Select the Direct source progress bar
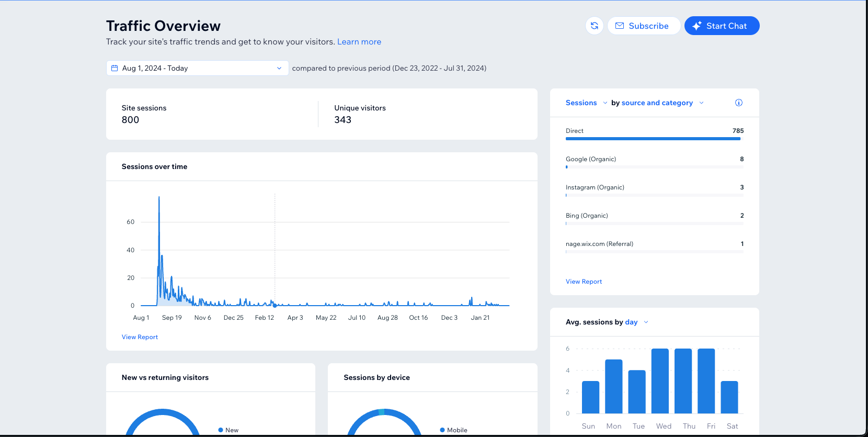The image size is (868, 437). tap(654, 139)
